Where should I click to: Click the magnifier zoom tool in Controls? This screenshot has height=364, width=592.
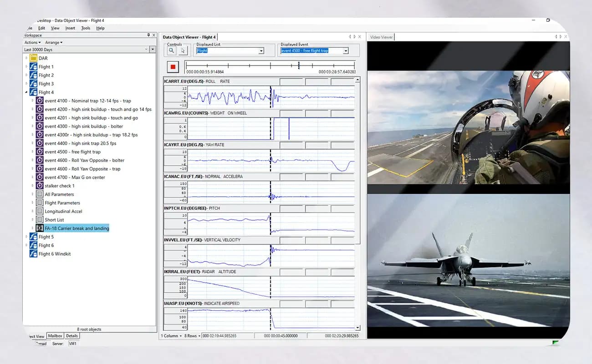pos(172,51)
